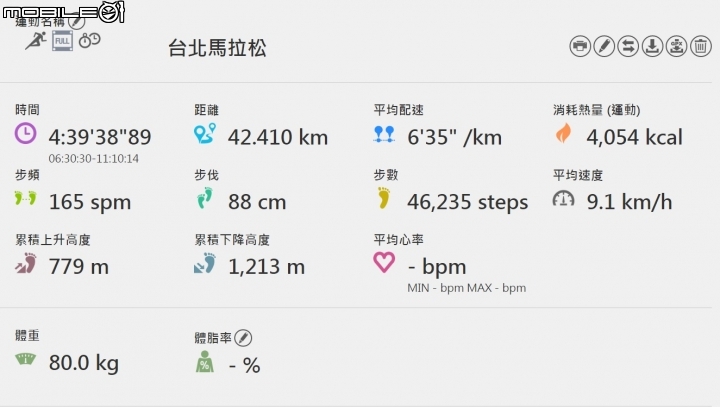Image resolution: width=720 pixels, height=407 pixels.
Task: Click the pencil edit icon in toolbar
Action: tap(604, 46)
